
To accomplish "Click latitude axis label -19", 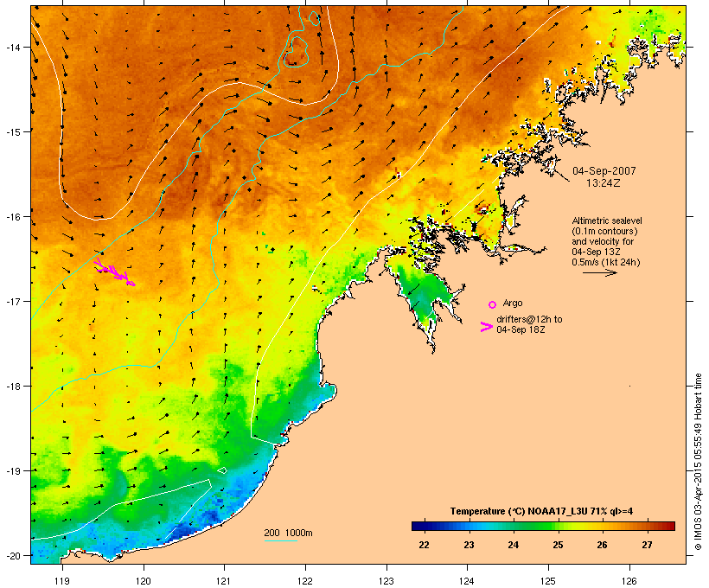I will coord(13,471).
